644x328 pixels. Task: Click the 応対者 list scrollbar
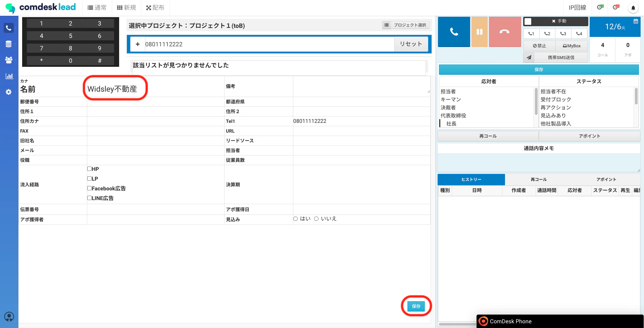536,102
